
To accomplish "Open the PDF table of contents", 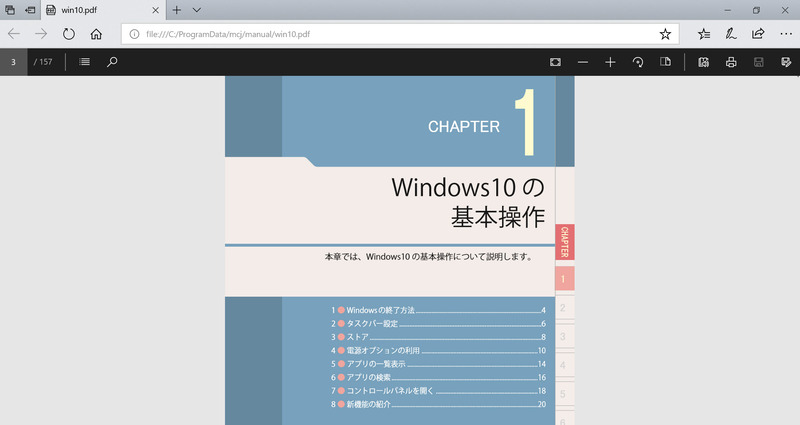I will click(85, 62).
